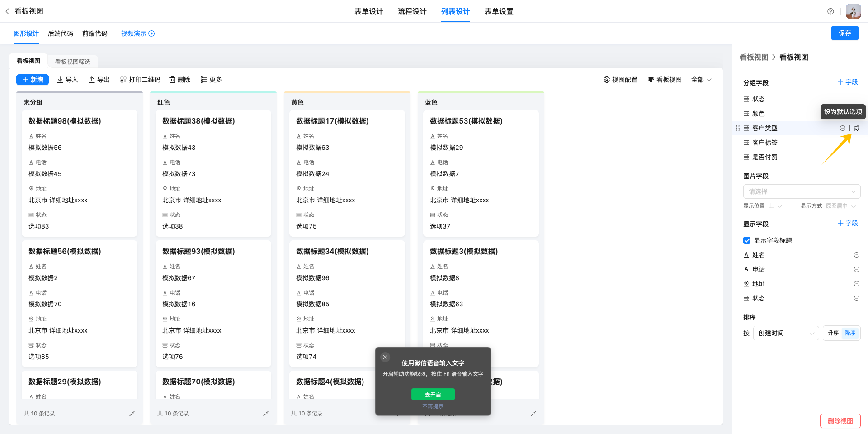Close the WeChat voice input popup
868x434 pixels.
click(385, 357)
